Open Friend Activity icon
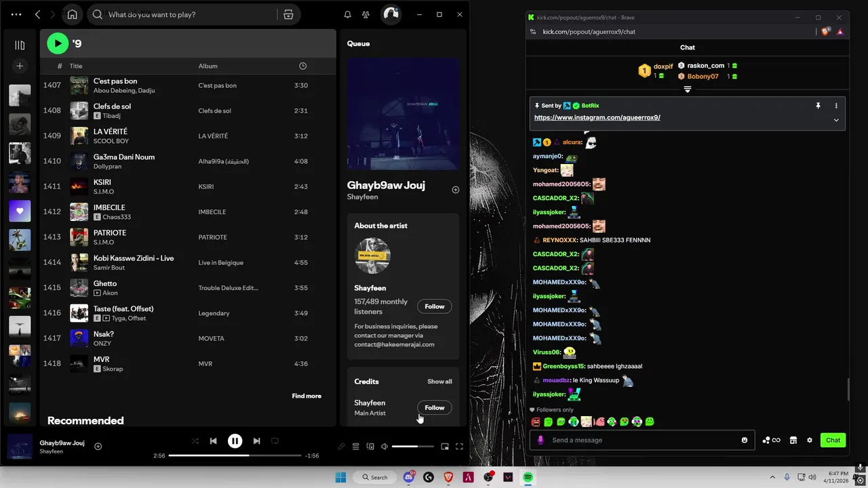 coord(366,14)
